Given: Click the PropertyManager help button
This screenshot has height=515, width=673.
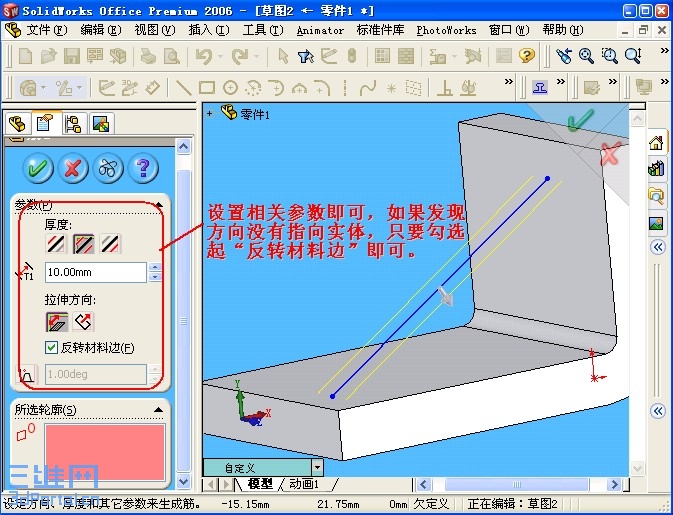Looking at the screenshot, I should click(x=143, y=168).
